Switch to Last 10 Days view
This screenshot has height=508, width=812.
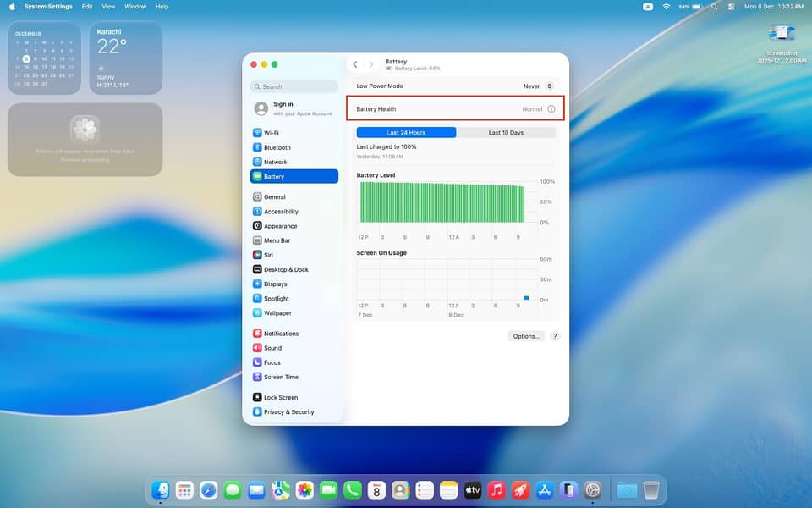[506, 133]
